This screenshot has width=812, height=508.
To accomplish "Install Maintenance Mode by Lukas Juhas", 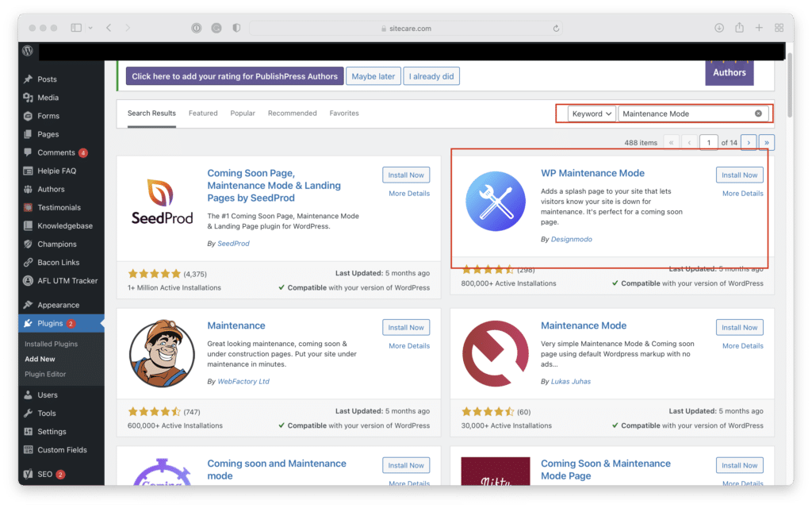I will point(740,328).
